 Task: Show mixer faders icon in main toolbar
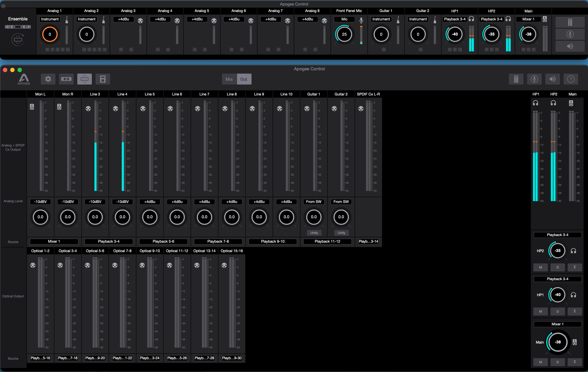[516, 79]
